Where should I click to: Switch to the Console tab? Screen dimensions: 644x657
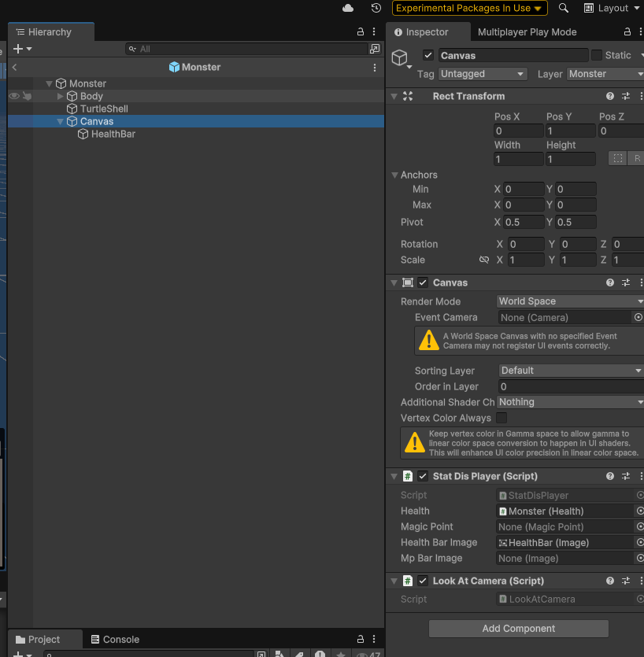point(115,640)
